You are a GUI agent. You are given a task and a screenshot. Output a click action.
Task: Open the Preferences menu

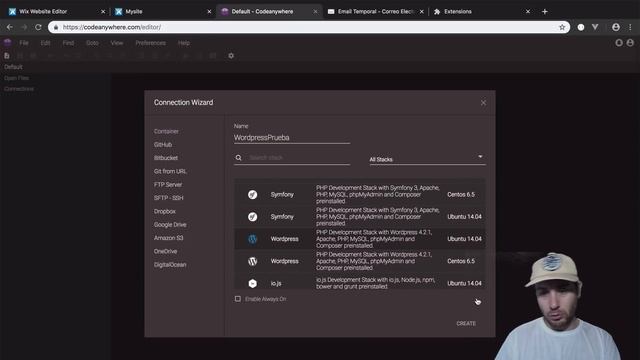151,43
